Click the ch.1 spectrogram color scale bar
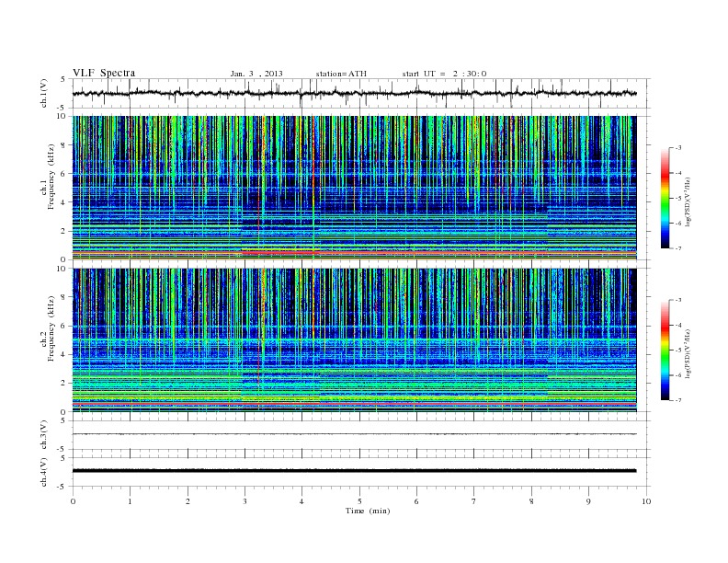The image size is (728, 563). click(x=665, y=199)
